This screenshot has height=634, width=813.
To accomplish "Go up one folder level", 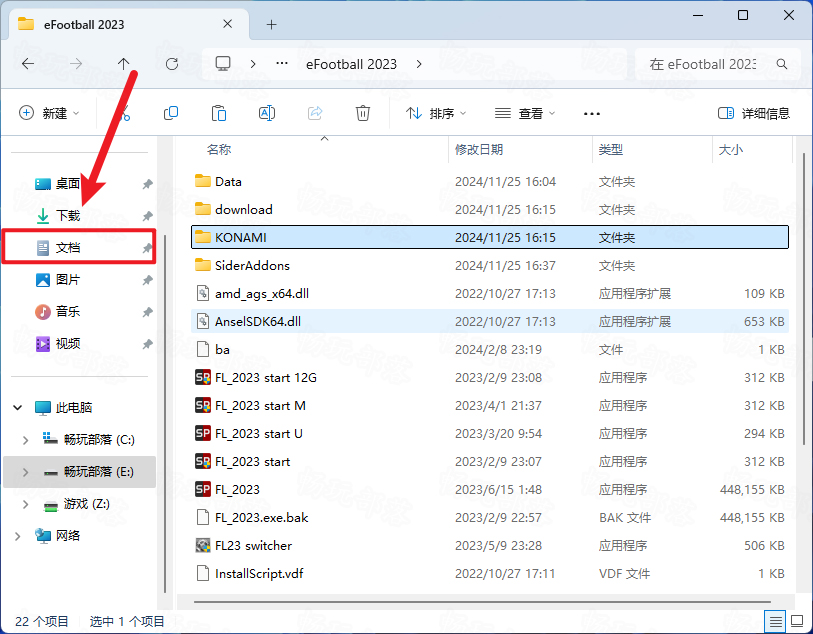I will click(123, 64).
